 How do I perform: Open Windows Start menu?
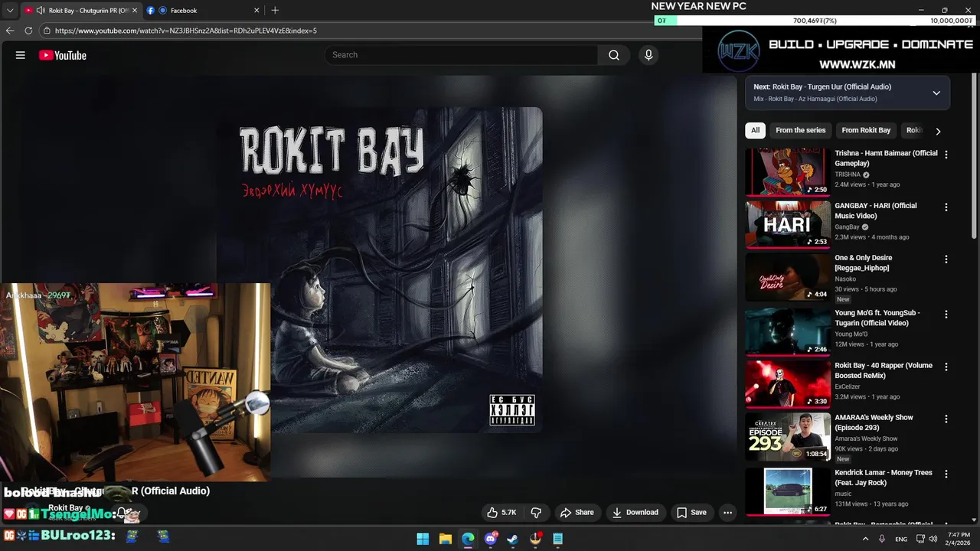pos(423,539)
